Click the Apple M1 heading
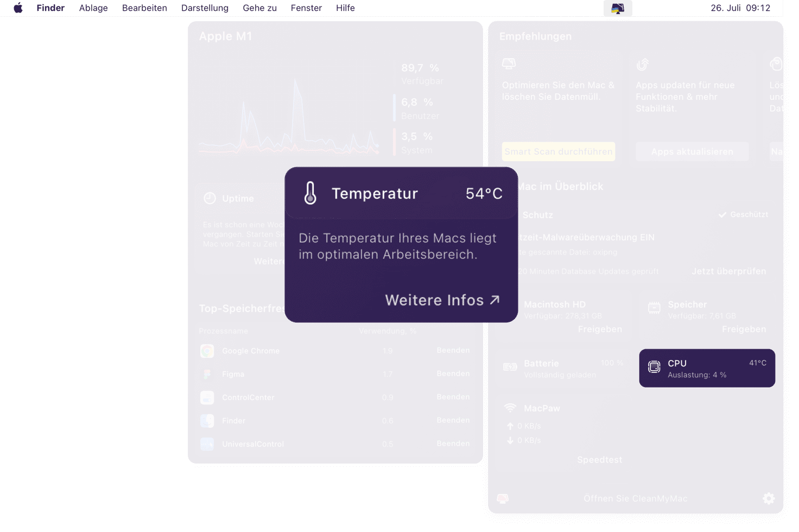This screenshot has width=799, height=532. 225,36
